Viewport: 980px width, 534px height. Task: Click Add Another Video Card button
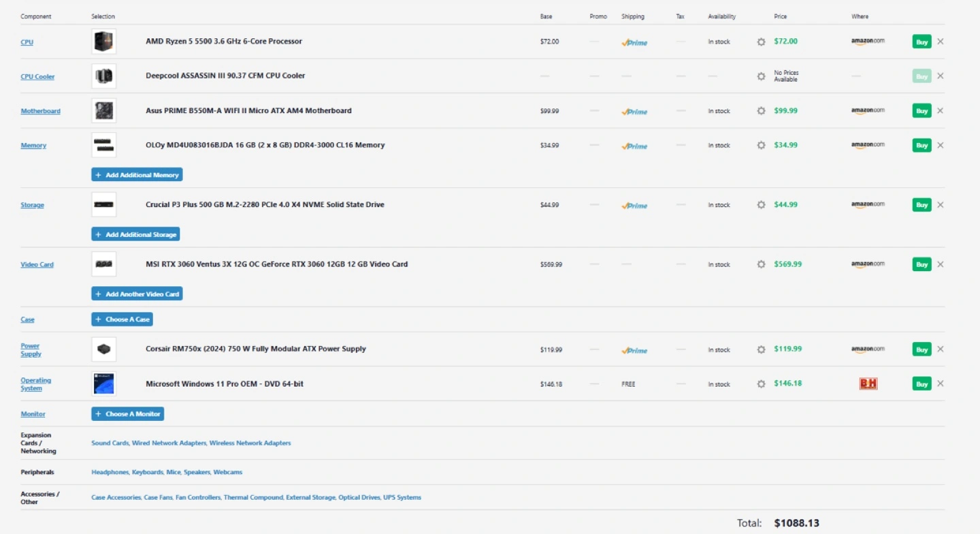(137, 294)
